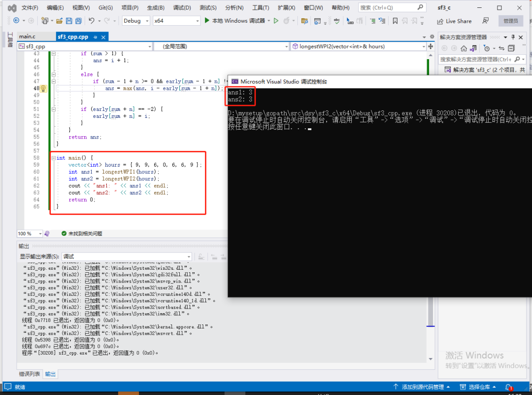The height and width of the screenshot is (395, 532).
Task: Close the sf3_cpp.cpp tab
Action: [103, 37]
